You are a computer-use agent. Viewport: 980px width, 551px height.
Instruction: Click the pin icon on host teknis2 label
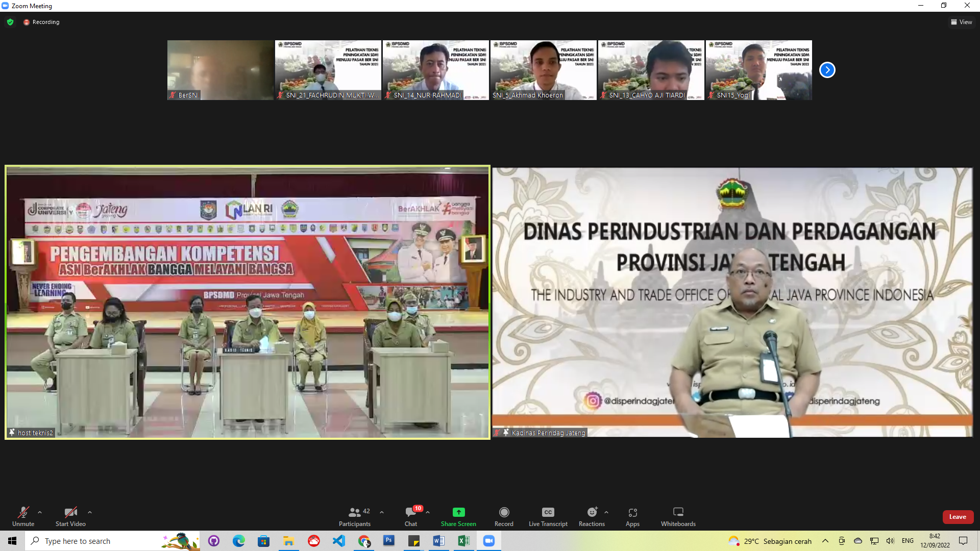click(x=12, y=433)
